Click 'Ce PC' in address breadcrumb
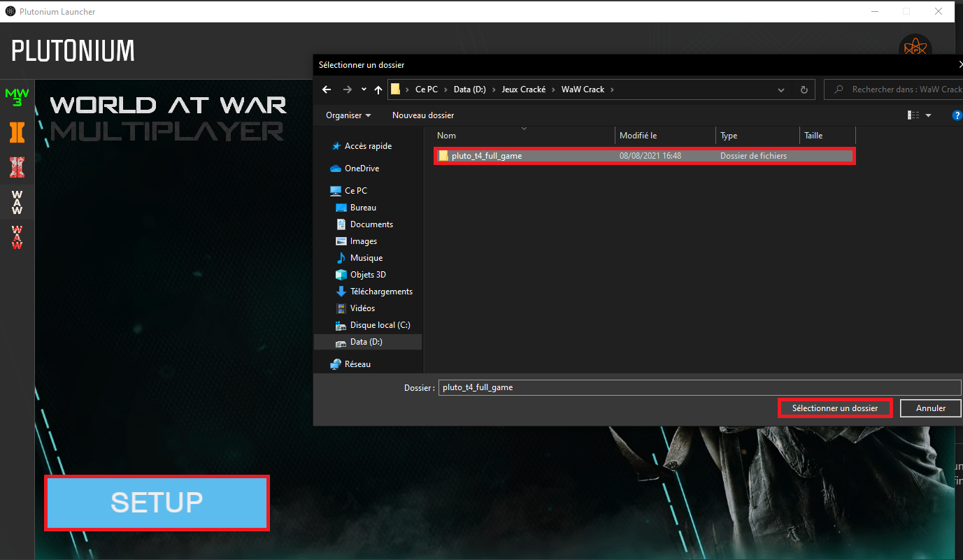Viewport: 963px width, 560px height. pyautogui.click(x=426, y=89)
